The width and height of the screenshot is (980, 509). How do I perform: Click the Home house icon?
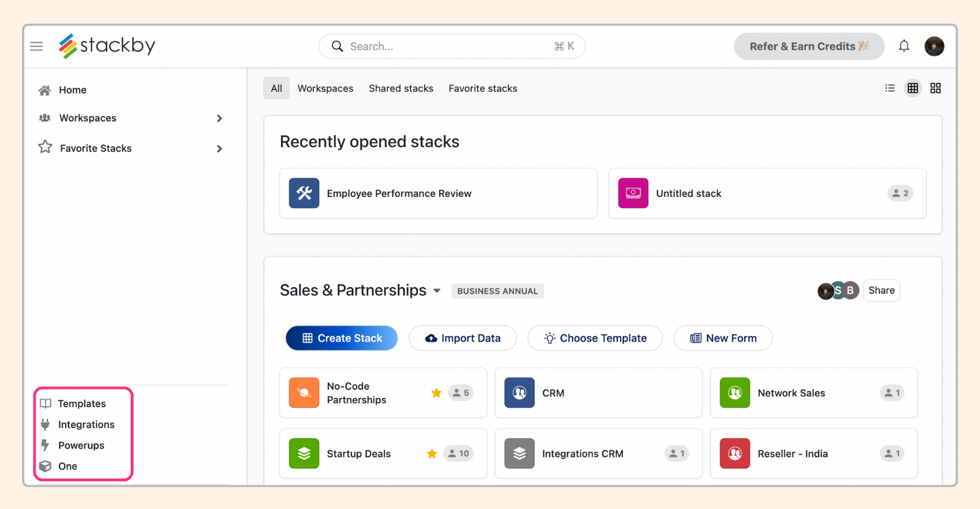[45, 90]
